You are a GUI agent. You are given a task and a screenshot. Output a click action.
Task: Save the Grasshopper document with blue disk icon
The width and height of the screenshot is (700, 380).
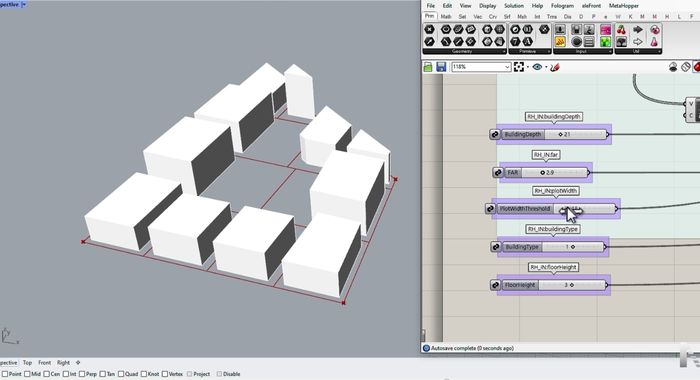point(441,67)
